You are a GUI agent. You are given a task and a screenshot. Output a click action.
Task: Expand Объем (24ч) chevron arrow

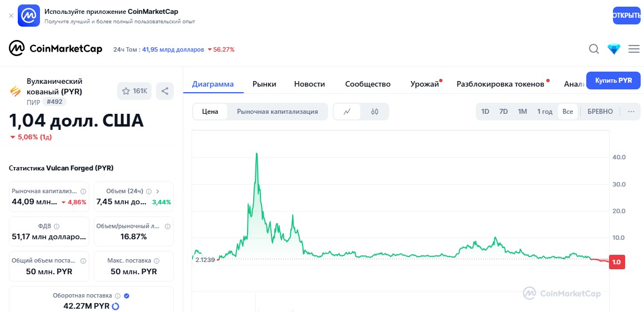tap(158, 192)
